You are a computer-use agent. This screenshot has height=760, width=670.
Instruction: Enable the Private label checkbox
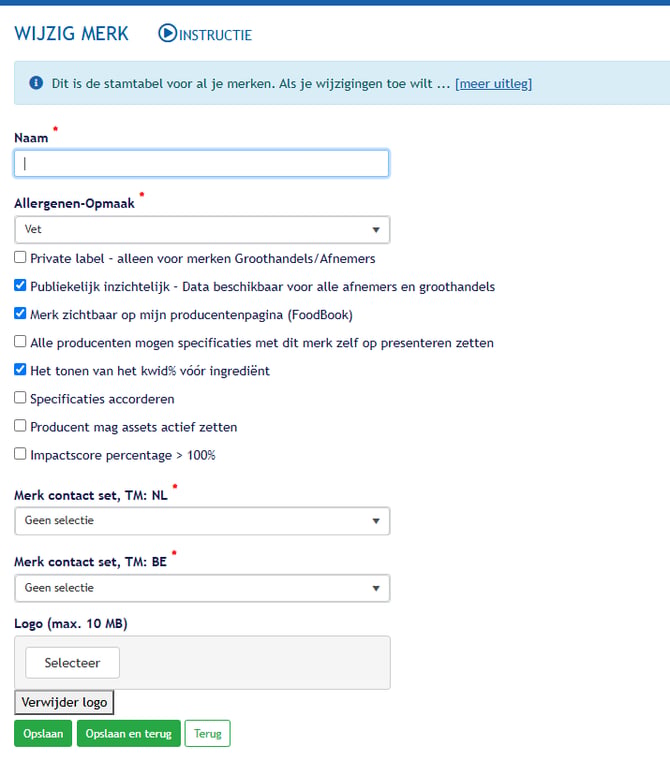coord(20,257)
